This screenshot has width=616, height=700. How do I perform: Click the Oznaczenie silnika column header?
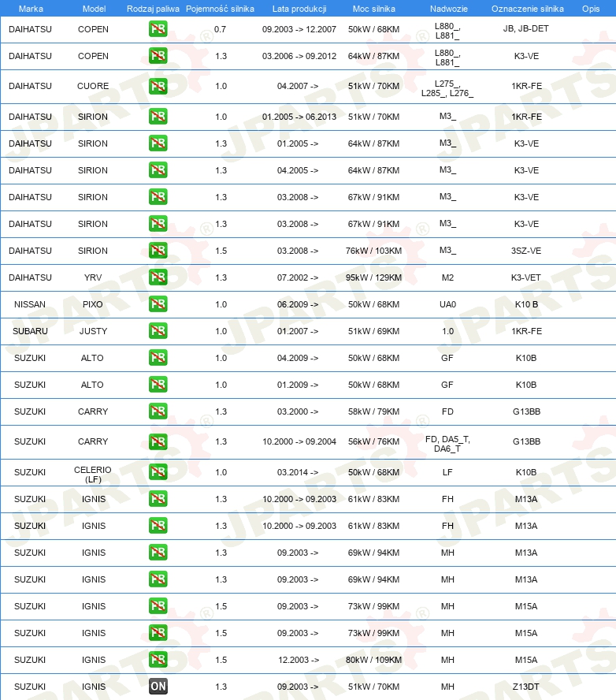528,9
